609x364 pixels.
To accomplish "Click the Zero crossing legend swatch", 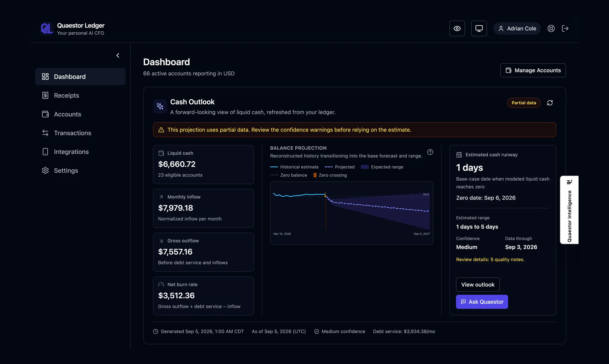I will (x=315, y=175).
